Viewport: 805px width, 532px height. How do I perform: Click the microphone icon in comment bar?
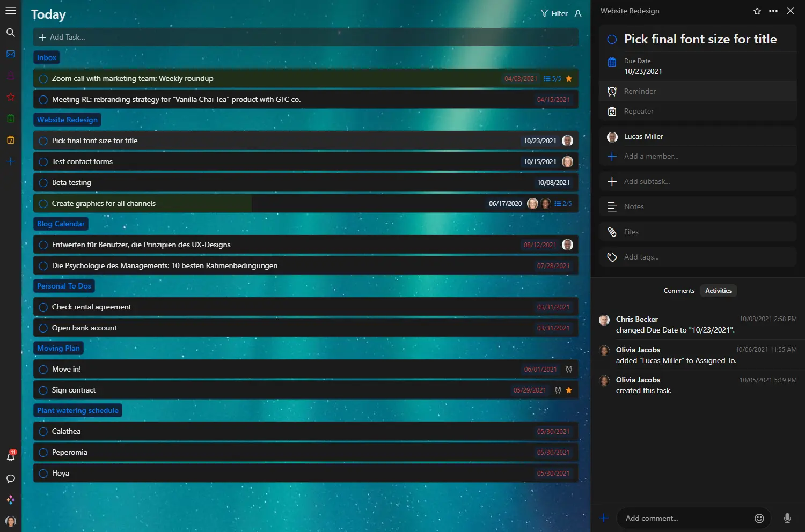pyautogui.click(x=787, y=518)
